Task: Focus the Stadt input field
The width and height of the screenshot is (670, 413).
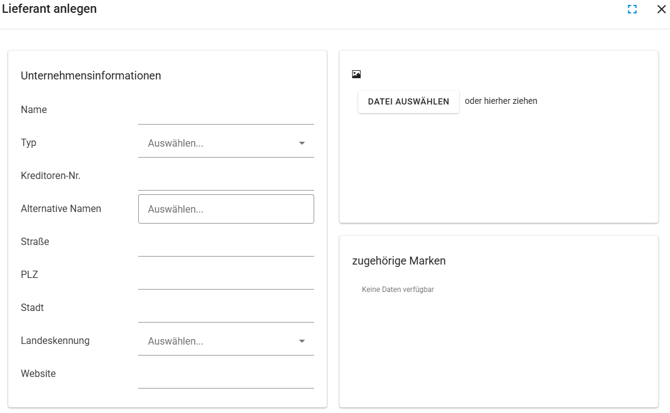Action: coord(225,309)
